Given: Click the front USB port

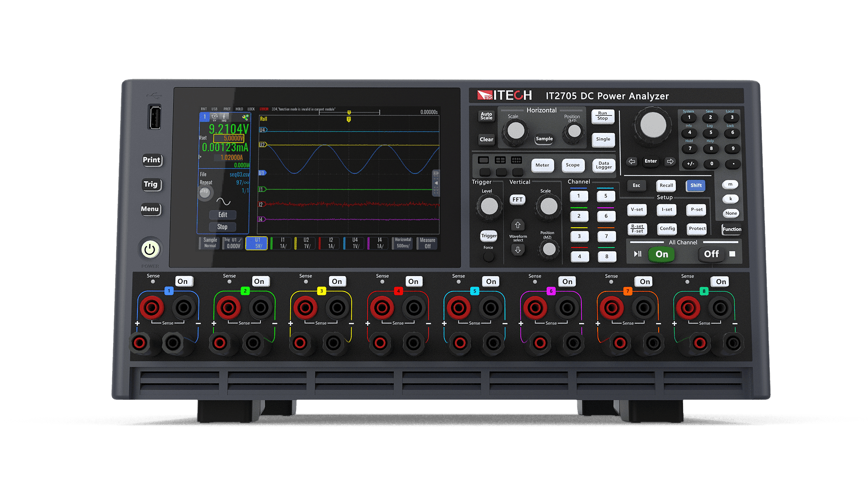Looking at the screenshot, I should coord(155,117).
